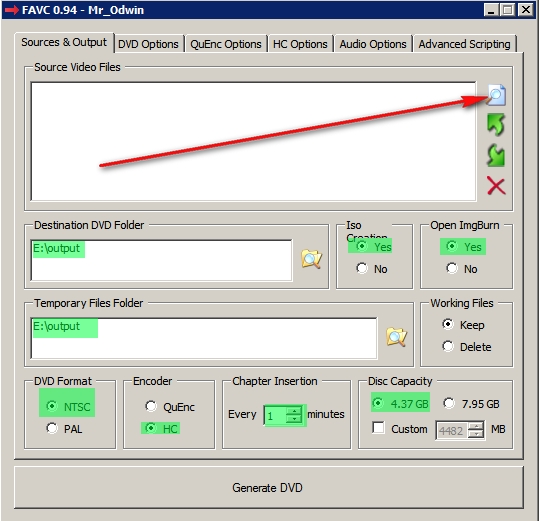Viewport: 539px width, 521px height.
Task: Click the Temporary Files Folder path field
Action: 204,338
